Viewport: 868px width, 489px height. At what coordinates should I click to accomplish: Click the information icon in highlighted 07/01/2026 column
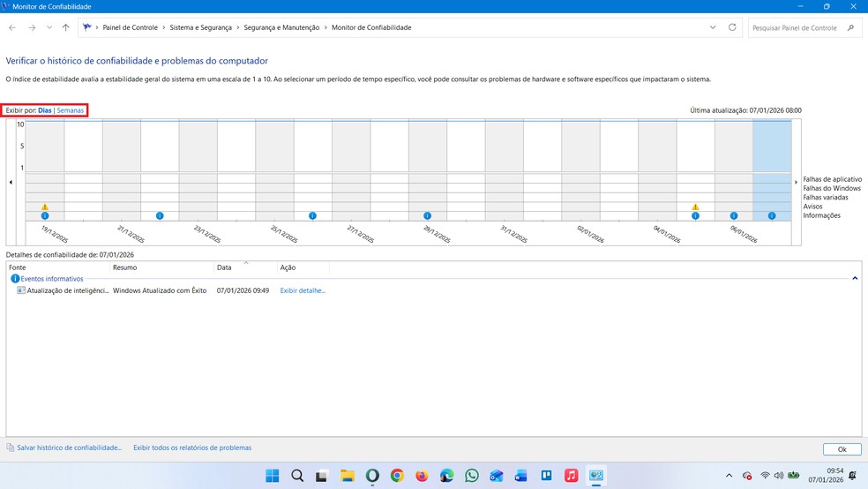(772, 216)
